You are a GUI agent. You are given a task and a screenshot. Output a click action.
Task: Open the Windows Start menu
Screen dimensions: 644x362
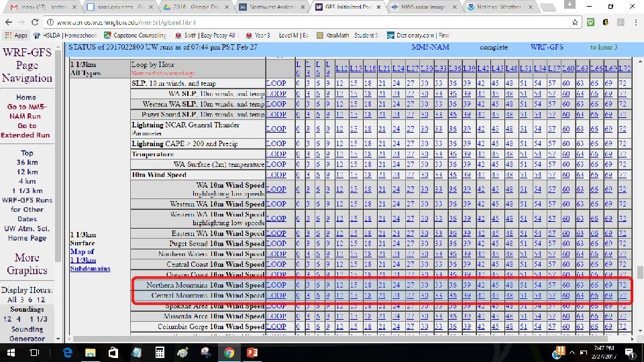tap(11, 353)
